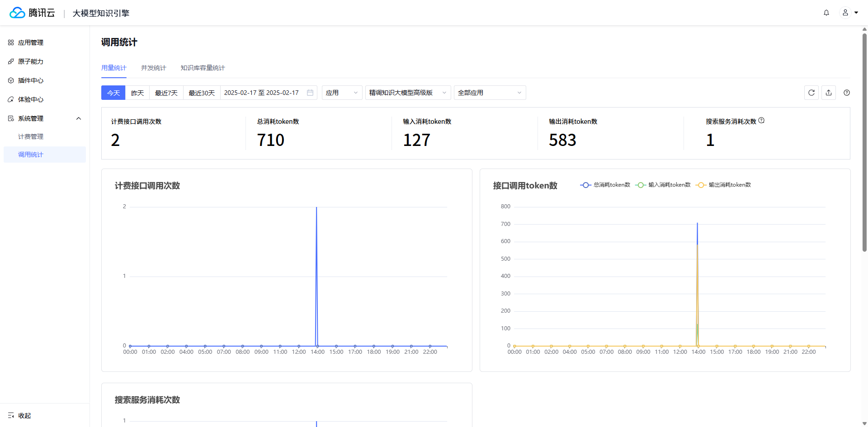Collapse the 系统管理 section chevron

pos(79,118)
